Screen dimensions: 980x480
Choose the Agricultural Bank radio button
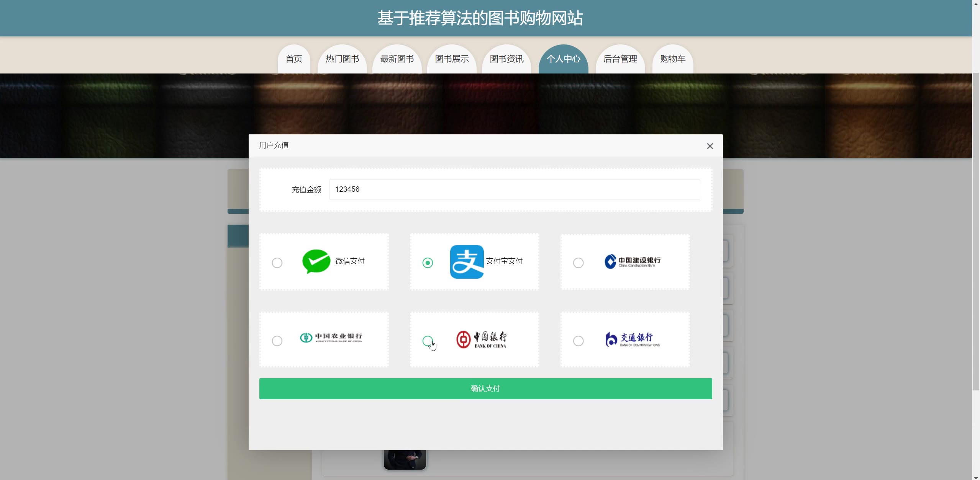click(x=277, y=341)
